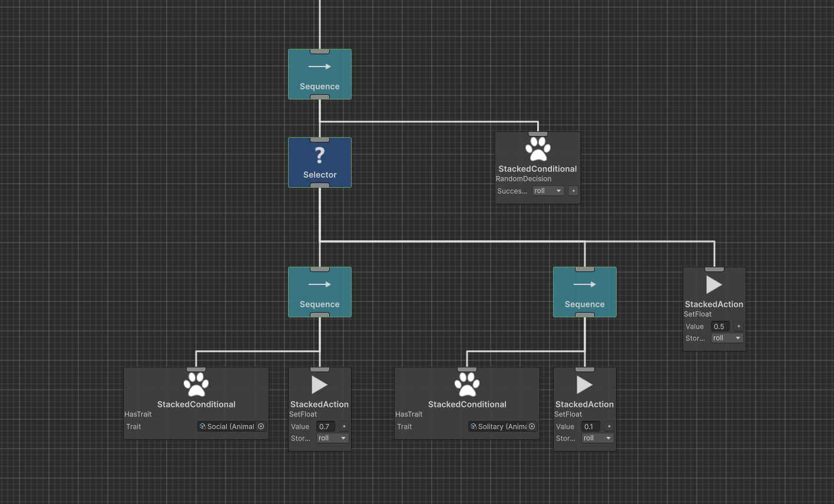This screenshot has height=504, width=834.
Task: Click the input port atop the SetFloat 0.5 node
Action: coord(714,269)
